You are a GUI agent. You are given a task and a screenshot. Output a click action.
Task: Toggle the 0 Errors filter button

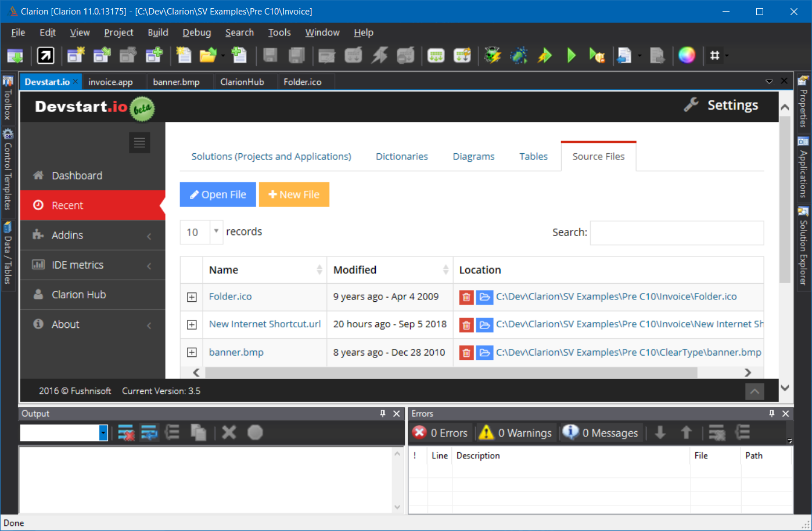(x=440, y=433)
